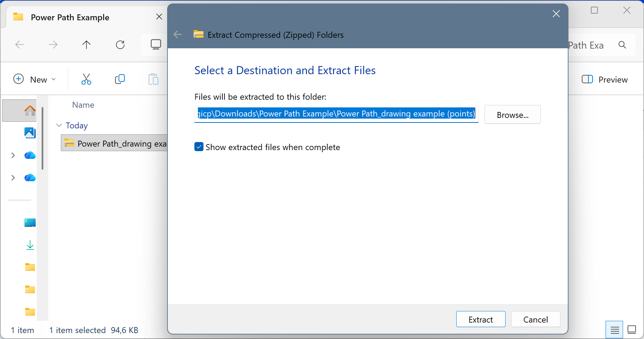Open Desktop in the sidebar
This screenshot has height=339, width=644.
pos(30,223)
